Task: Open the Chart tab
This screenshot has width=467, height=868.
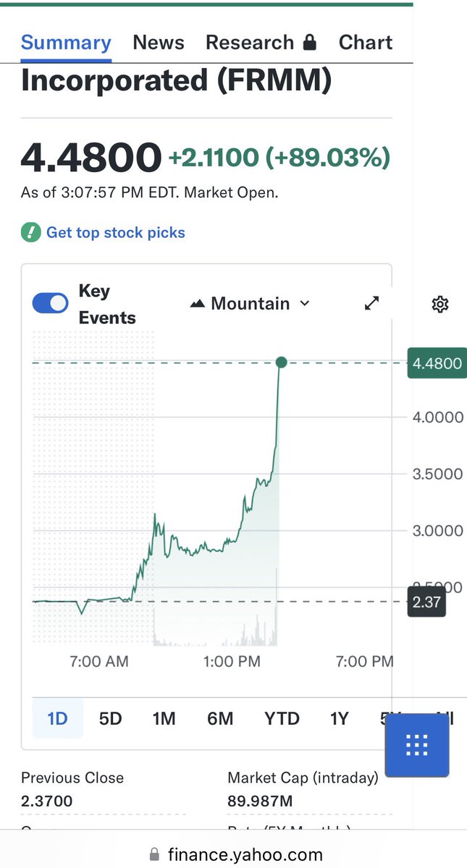Action: tap(366, 43)
